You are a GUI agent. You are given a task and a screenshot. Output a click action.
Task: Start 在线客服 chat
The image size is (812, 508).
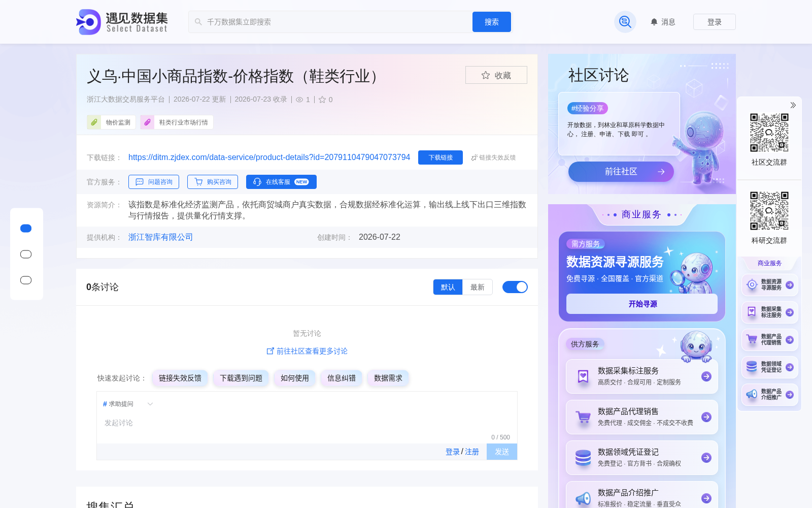click(x=281, y=182)
